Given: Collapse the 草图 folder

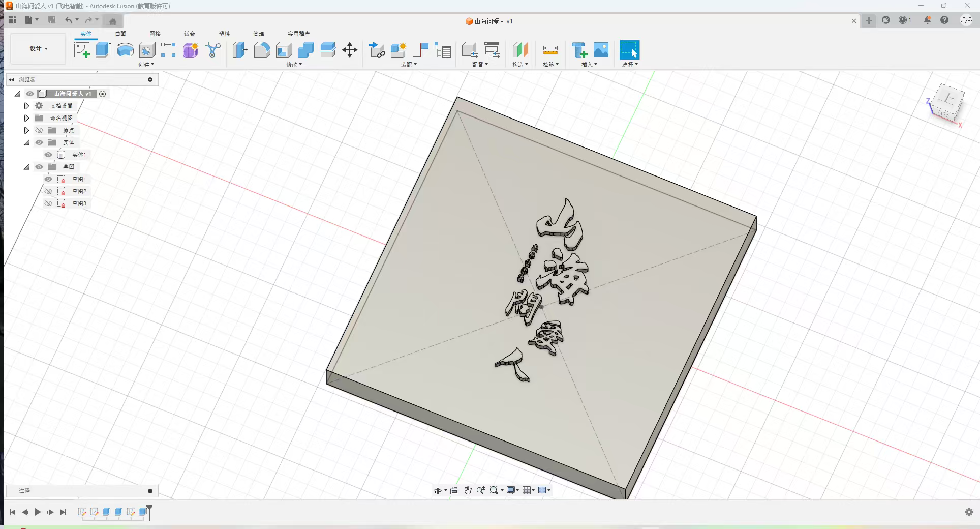Looking at the screenshot, I should pyautogui.click(x=27, y=167).
